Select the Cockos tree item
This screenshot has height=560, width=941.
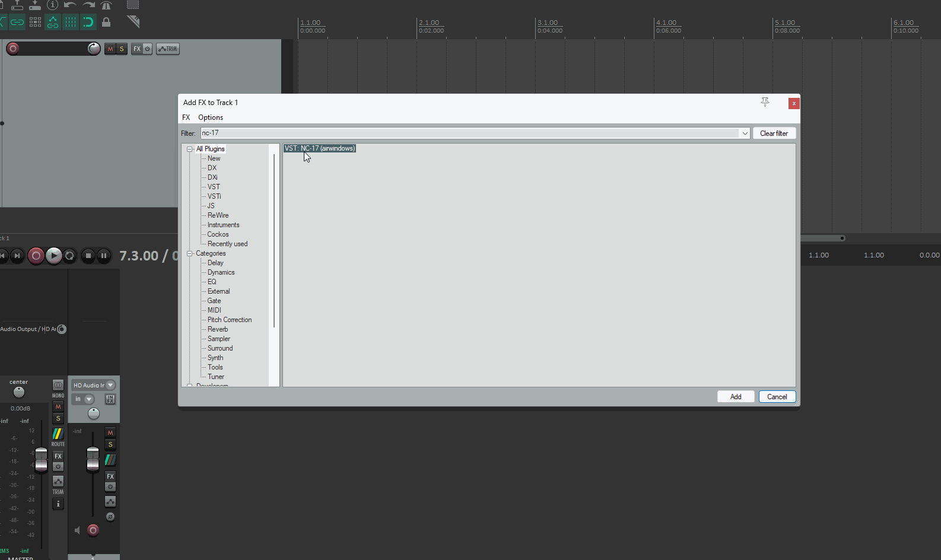click(x=218, y=234)
